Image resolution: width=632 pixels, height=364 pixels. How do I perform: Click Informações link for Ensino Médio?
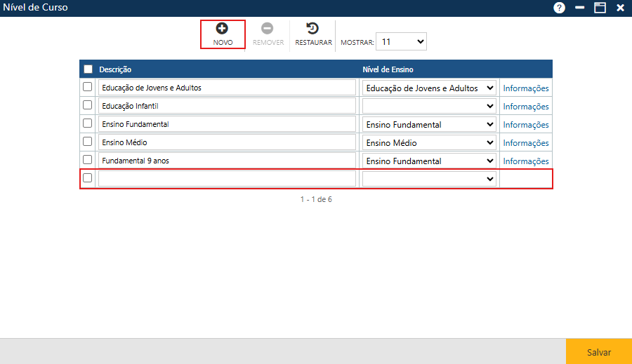pos(525,143)
